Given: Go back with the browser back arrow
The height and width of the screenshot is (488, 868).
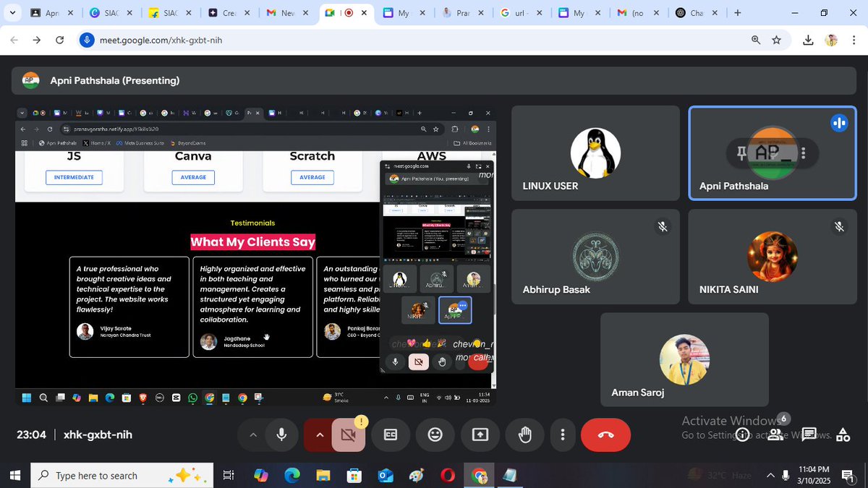Looking at the screenshot, I should point(14,40).
